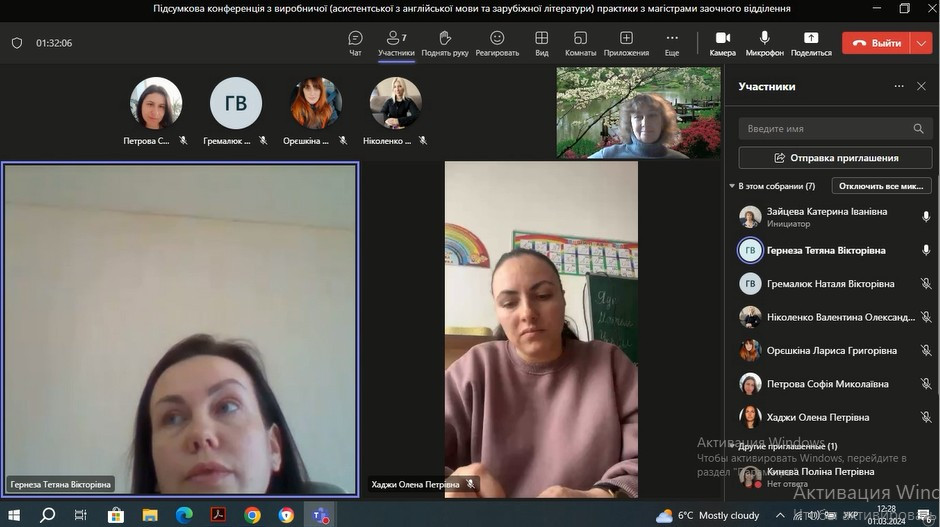Open Windows Start menu
The image size is (940, 527).
point(14,515)
